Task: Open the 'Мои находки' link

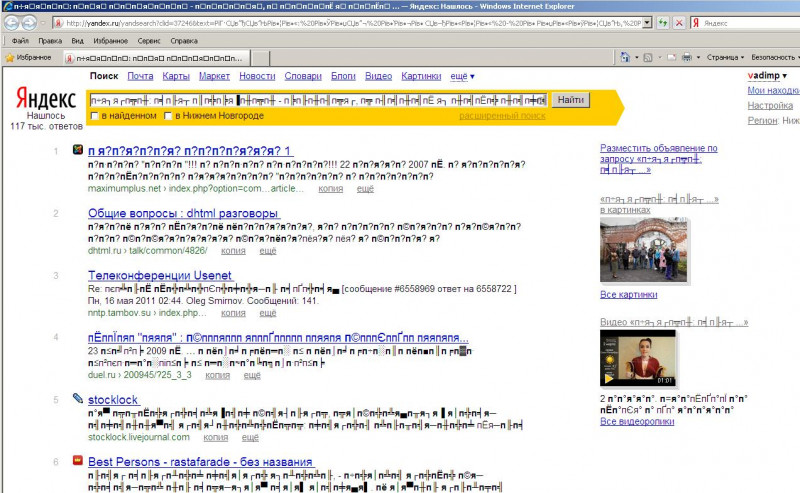Action: pos(773,90)
